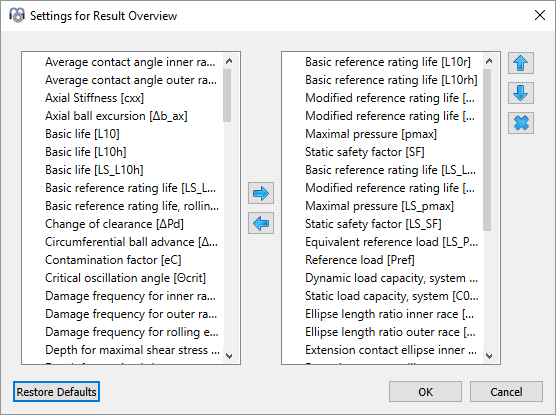Viewport: 556px width, 415px height.
Task: Click down scroll arrow of right list
Action: coord(489,356)
